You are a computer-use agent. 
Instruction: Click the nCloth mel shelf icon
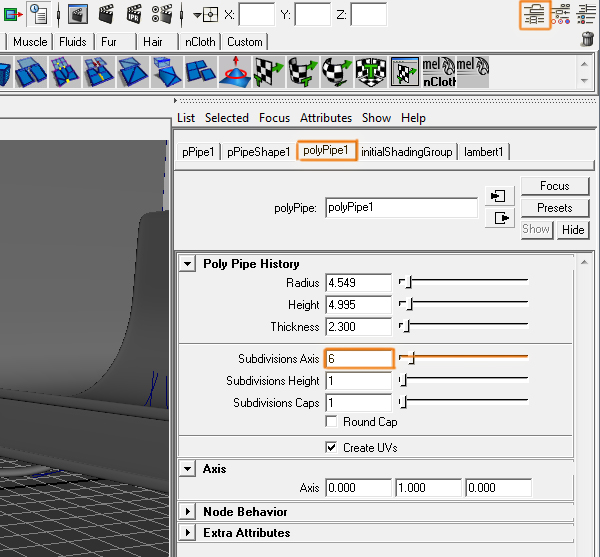(x=439, y=72)
